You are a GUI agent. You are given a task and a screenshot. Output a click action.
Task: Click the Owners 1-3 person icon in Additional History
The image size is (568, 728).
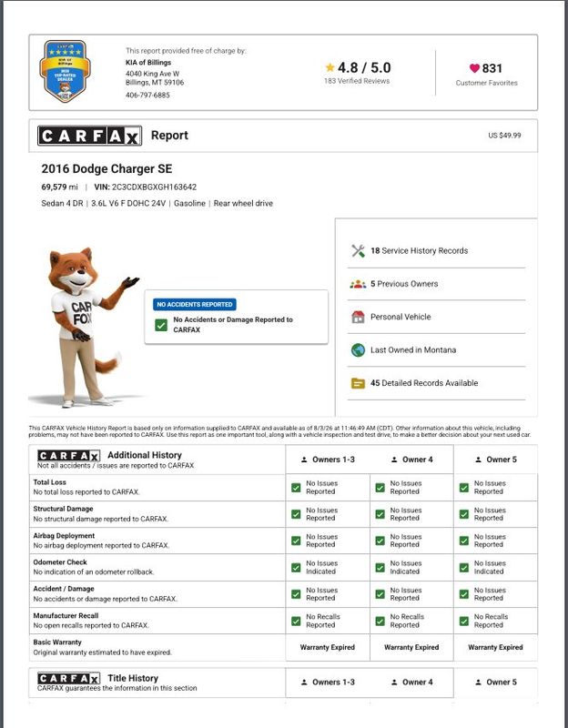[x=304, y=460]
